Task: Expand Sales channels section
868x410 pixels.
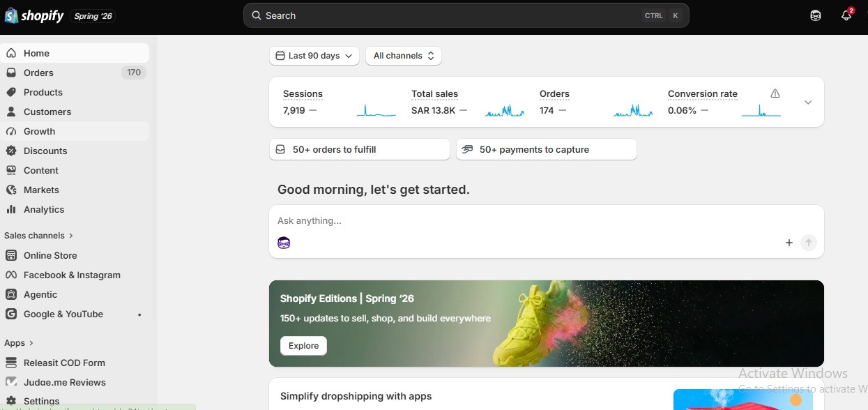Action: [x=38, y=236]
